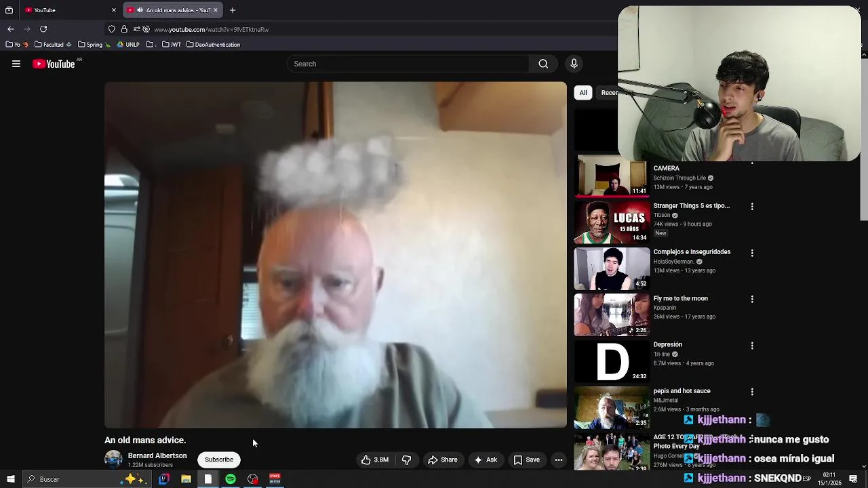Open the Depresión video thumbnail
Viewport: 868px width, 488px height.
(612, 361)
